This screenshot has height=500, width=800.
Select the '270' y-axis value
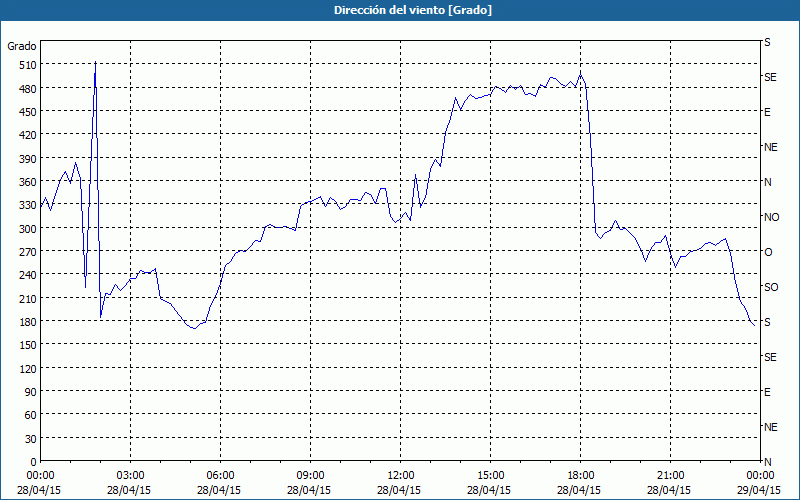[x=28, y=252]
